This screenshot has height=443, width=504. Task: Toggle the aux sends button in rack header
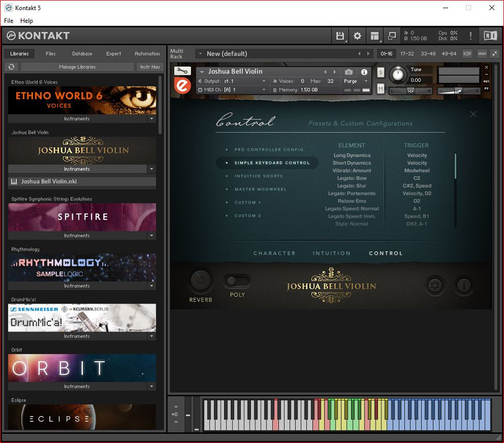coord(482,54)
